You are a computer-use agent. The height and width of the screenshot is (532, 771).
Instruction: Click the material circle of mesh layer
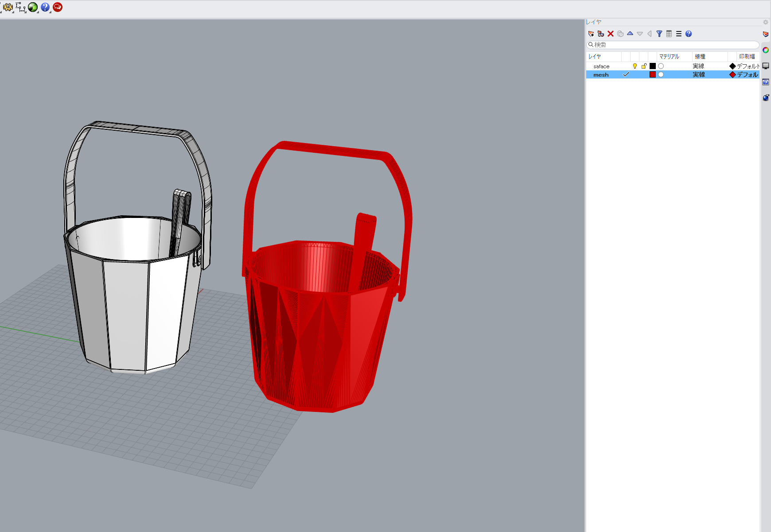click(661, 74)
